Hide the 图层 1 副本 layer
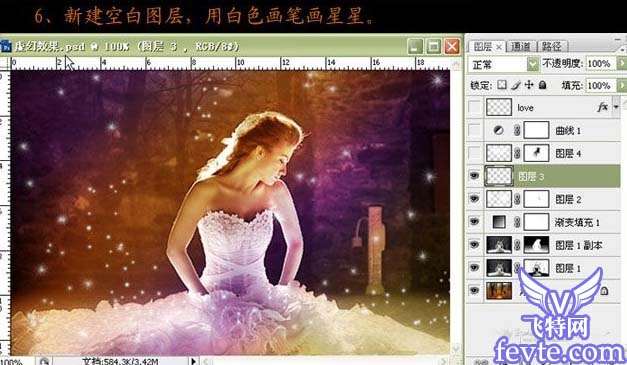Viewport: 627px width, 365px height. [474, 244]
